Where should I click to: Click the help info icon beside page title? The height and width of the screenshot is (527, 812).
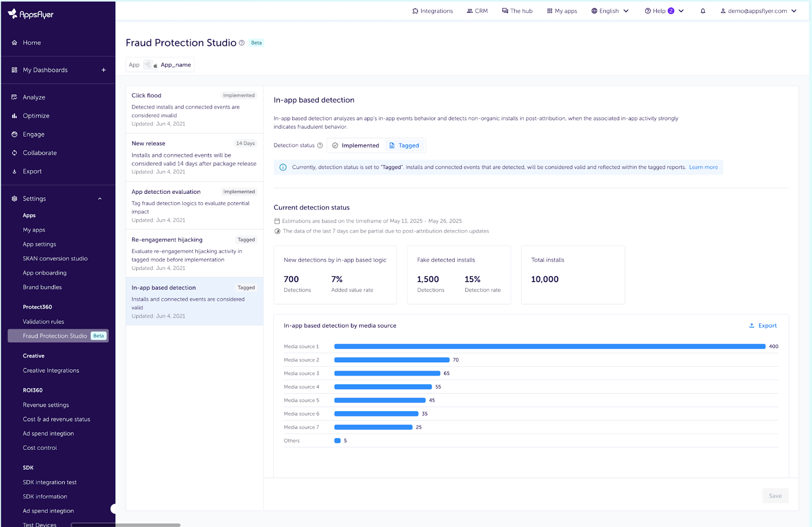tap(242, 43)
